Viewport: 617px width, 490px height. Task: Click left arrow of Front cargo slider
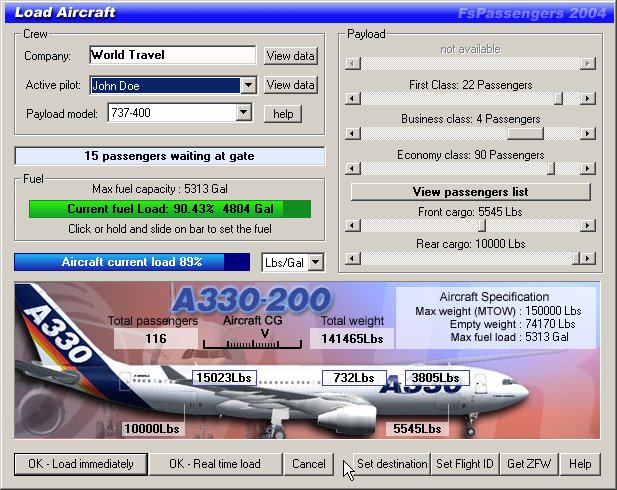[353, 226]
